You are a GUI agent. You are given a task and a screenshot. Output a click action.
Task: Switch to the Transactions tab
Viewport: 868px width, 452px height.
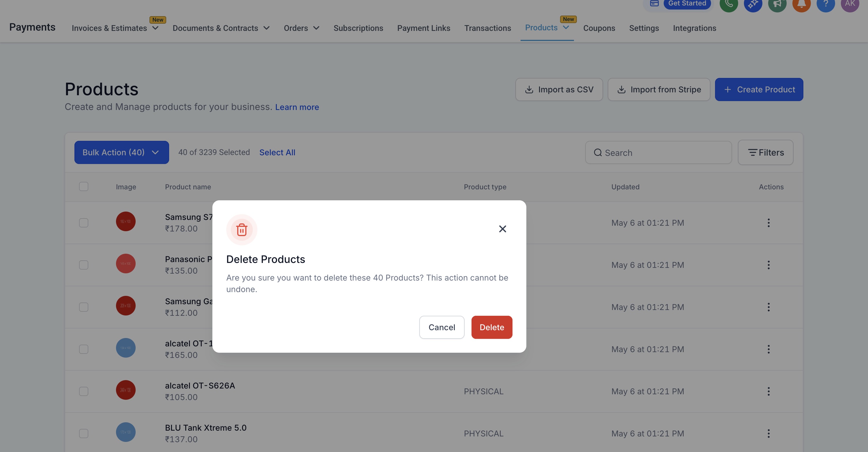pos(487,28)
